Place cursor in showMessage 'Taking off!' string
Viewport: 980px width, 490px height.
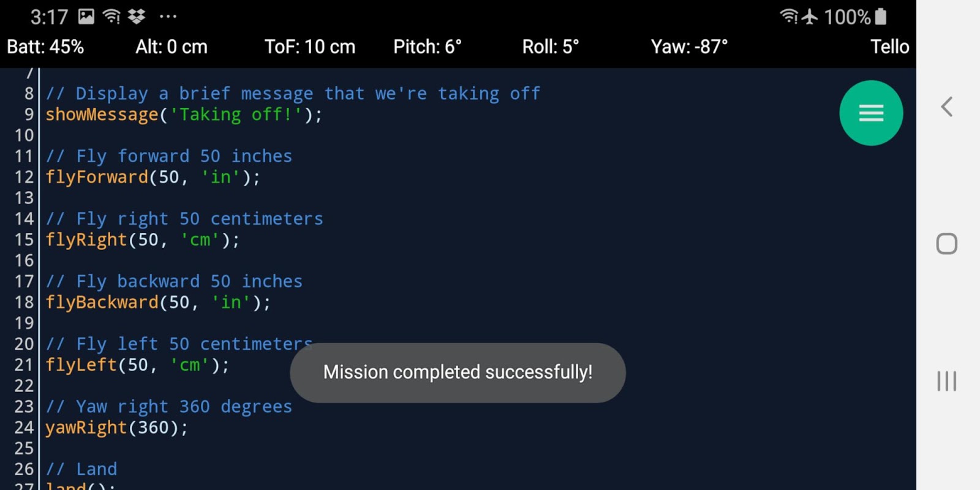236,115
